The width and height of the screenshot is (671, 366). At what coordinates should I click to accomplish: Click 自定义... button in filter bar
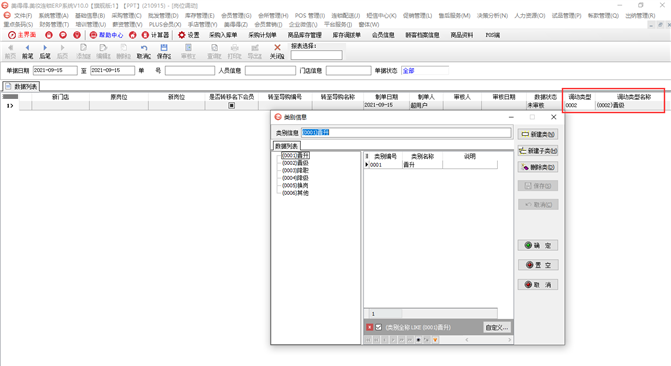[497, 327]
